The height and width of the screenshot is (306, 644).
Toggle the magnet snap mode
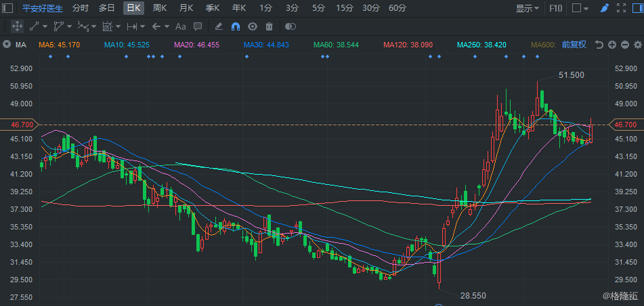236,26
